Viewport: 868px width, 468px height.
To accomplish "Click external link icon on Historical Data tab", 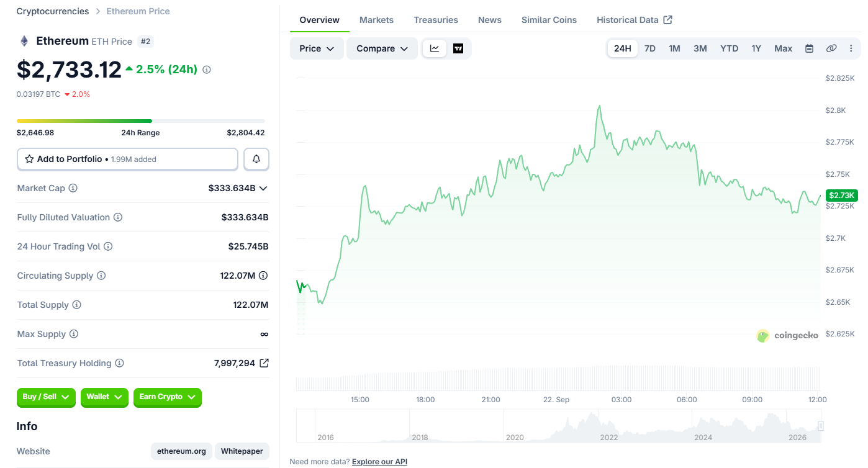I will pyautogui.click(x=668, y=20).
